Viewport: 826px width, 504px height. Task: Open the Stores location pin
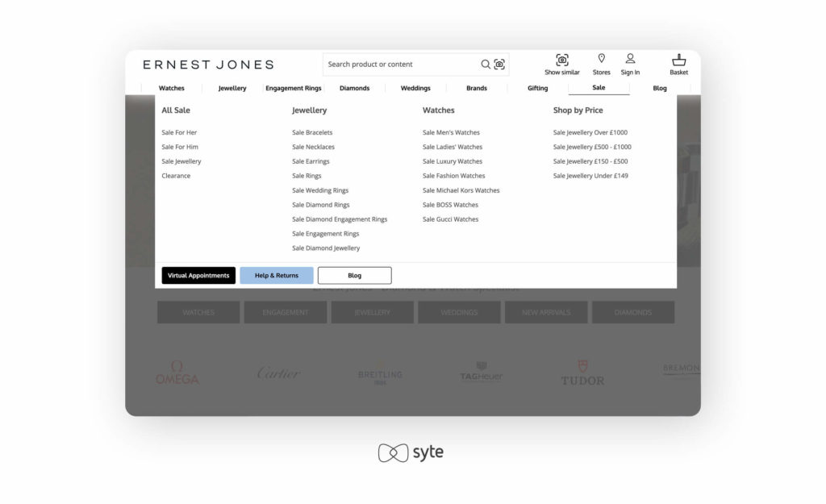click(601, 58)
